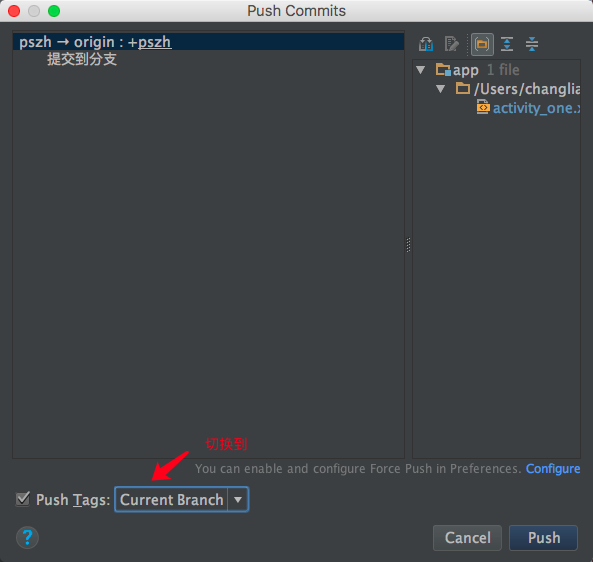Click the "1 file" count label
The height and width of the screenshot is (562, 593).
503,70
